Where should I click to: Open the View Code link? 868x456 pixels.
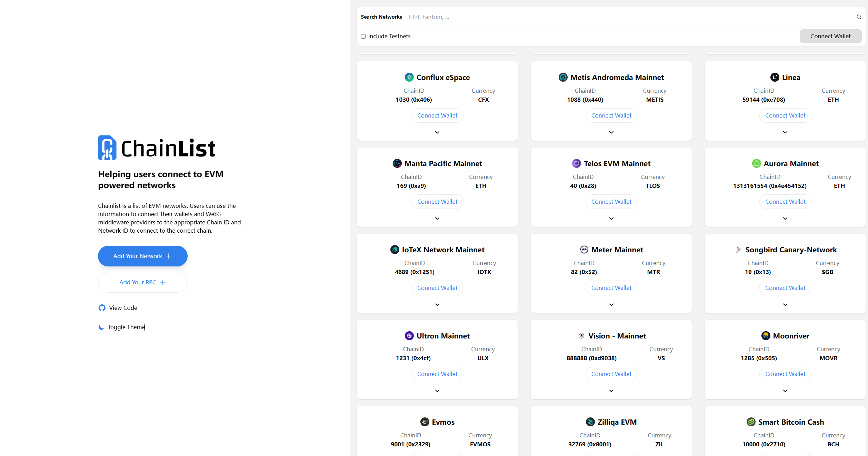click(118, 308)
